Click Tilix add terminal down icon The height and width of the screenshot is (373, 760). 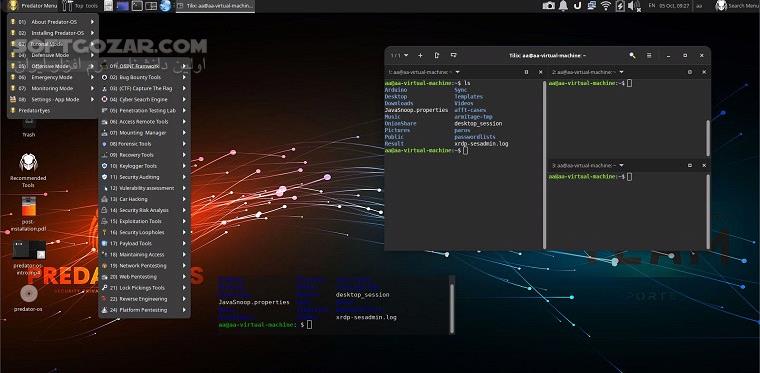[x=454, y=55]
